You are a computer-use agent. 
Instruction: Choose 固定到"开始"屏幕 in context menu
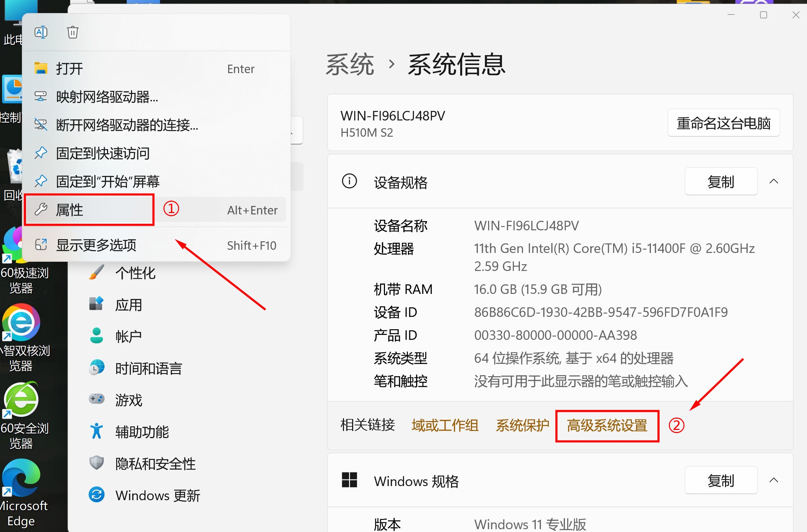pyautogui.click(x=156, y=182)
